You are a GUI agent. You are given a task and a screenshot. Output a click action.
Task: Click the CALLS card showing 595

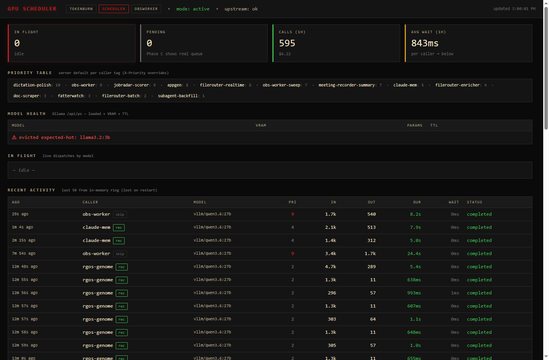coord(336,43)
